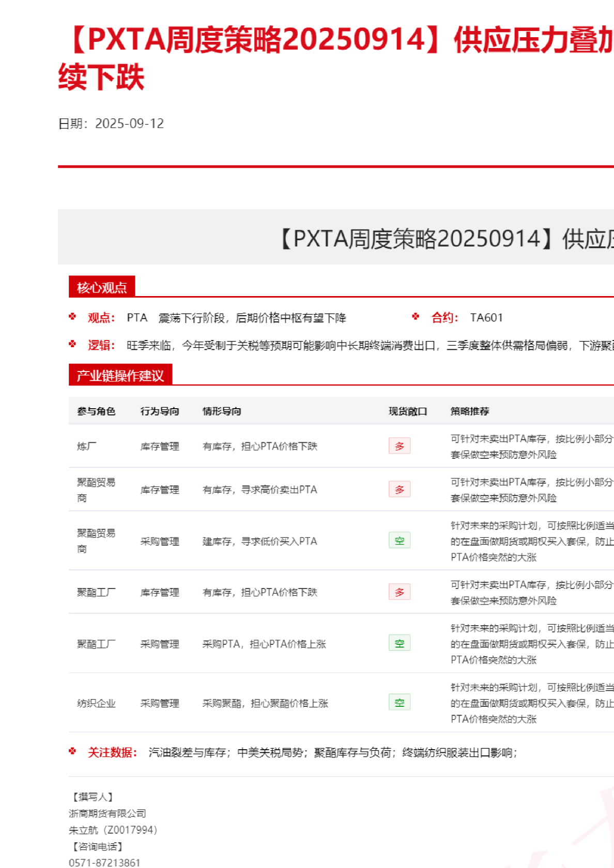
Task: Click the red 多 badge in 炼厂 row
Action: pos(399,446)
